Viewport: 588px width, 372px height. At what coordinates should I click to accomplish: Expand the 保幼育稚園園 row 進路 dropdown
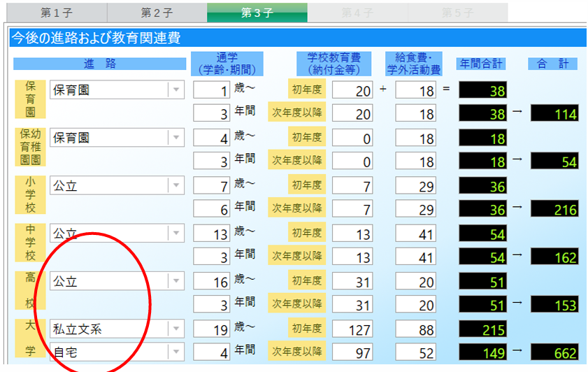(175, 138)
